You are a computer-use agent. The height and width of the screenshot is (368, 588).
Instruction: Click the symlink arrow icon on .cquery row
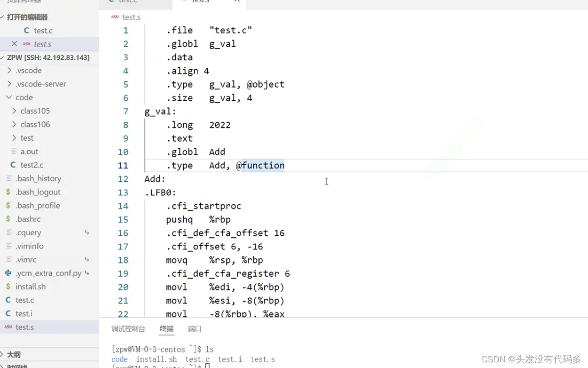pos(87,232)
